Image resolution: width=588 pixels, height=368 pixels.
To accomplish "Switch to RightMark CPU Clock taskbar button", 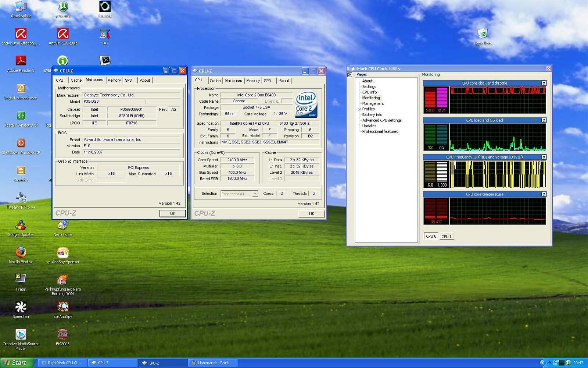I will pos(63,363).
